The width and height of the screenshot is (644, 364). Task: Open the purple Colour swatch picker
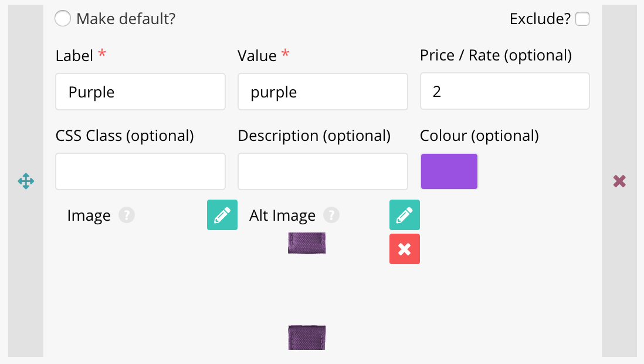449,171
